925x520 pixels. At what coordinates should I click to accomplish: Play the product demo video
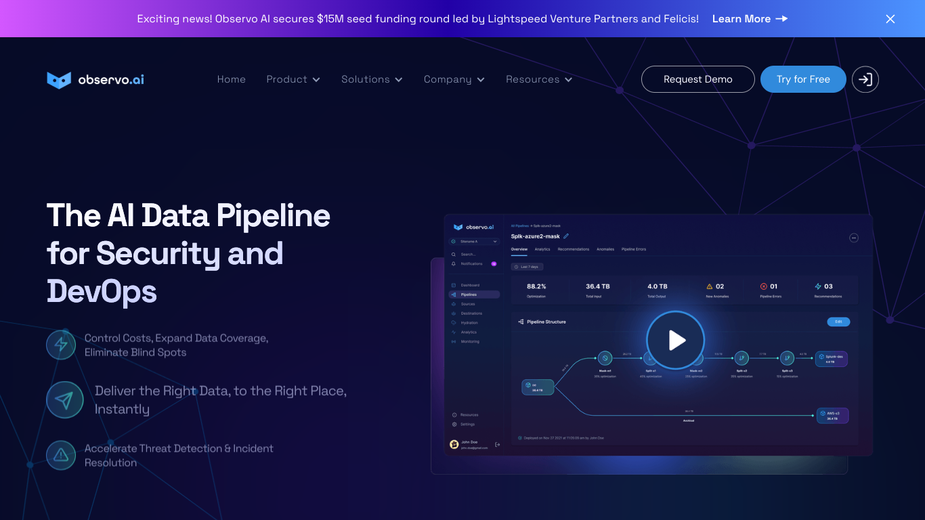click(x=675, y=340)
